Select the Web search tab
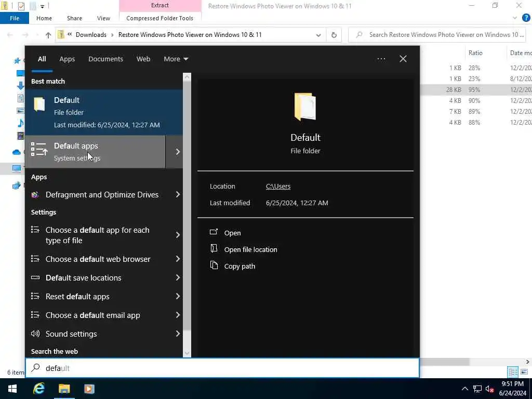The height and width of the screenshot is (399, 532). [143, 59]
